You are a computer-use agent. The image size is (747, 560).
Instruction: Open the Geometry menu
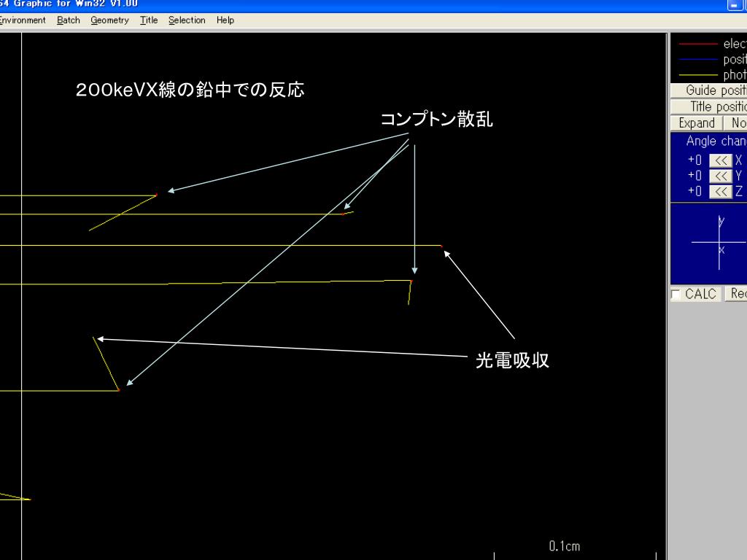pos(109,20)
